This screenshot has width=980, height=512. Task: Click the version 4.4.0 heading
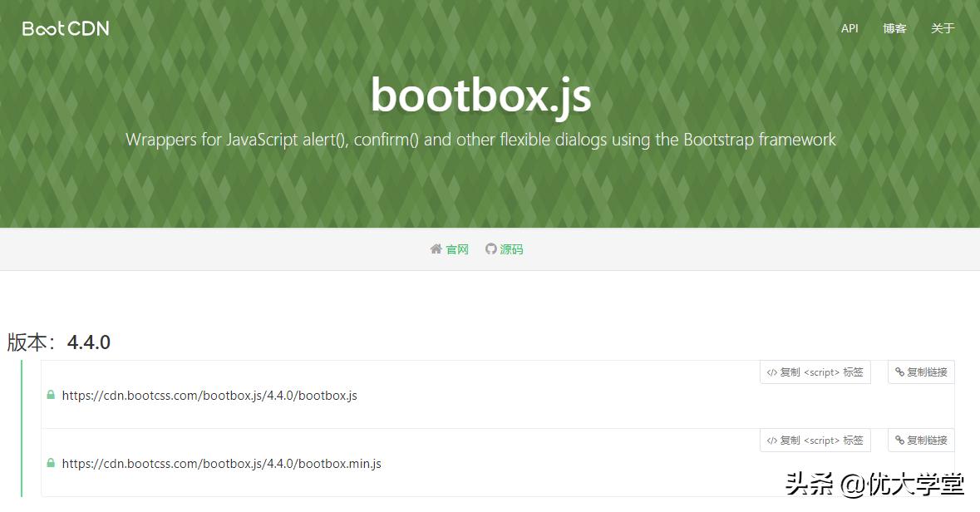pyautogui.click(x=59, y=342)
